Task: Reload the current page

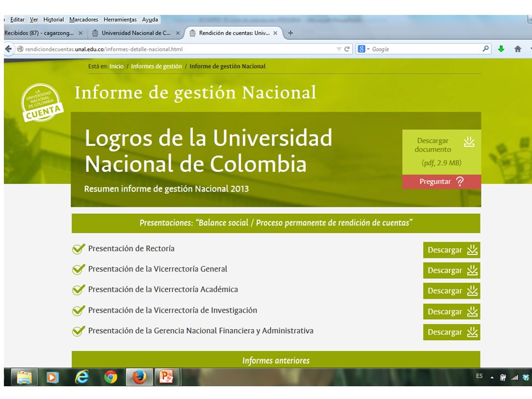Action: coord(347,49)
